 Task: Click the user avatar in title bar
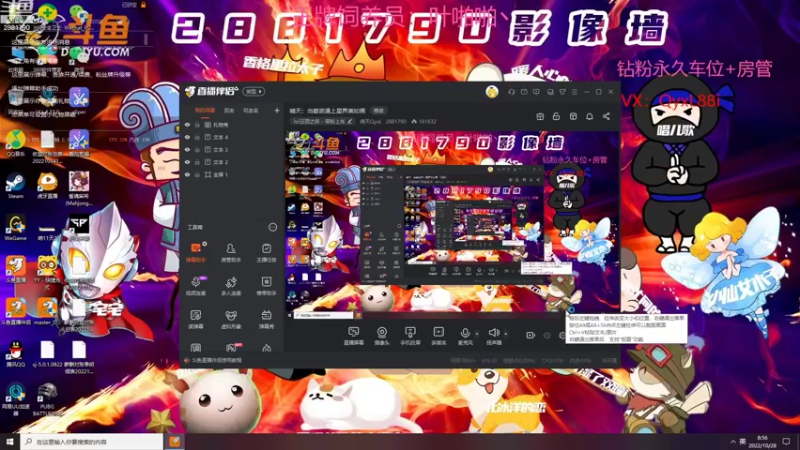[x=492, y=92]
